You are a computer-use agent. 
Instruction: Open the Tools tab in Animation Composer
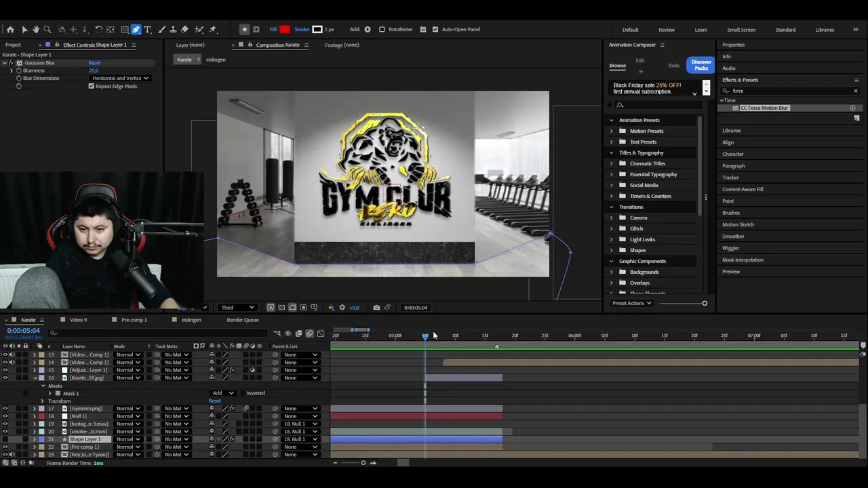coord(673,66)
